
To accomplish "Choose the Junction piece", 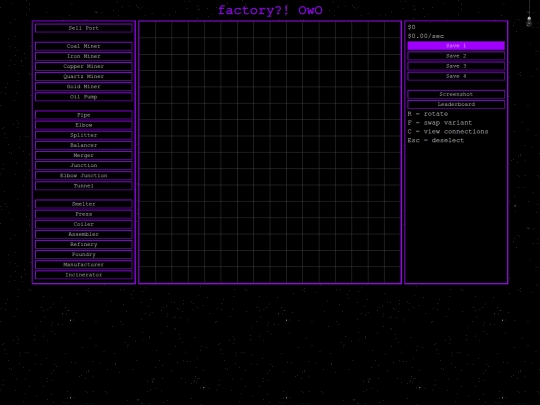I will (x=84, y=165).
